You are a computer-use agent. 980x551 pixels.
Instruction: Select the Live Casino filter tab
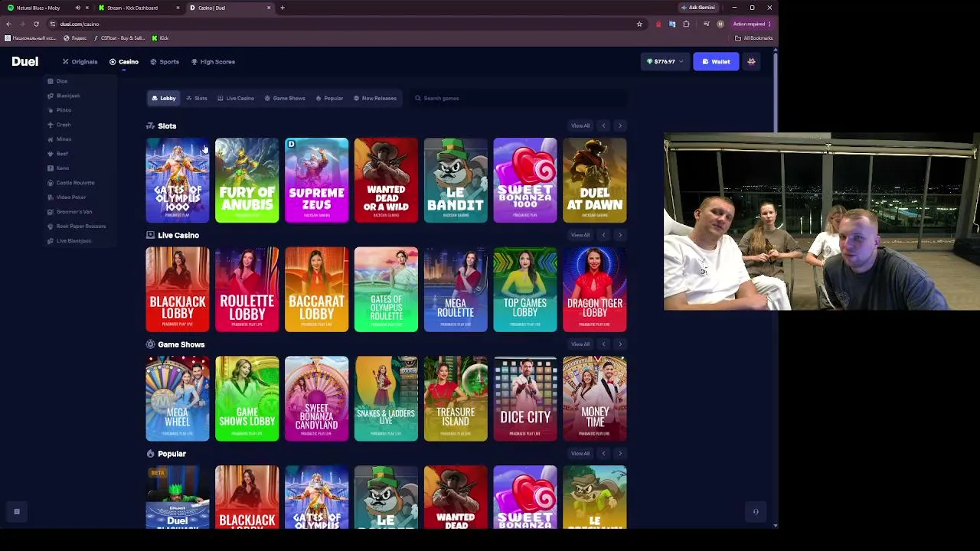coord(236,98)
